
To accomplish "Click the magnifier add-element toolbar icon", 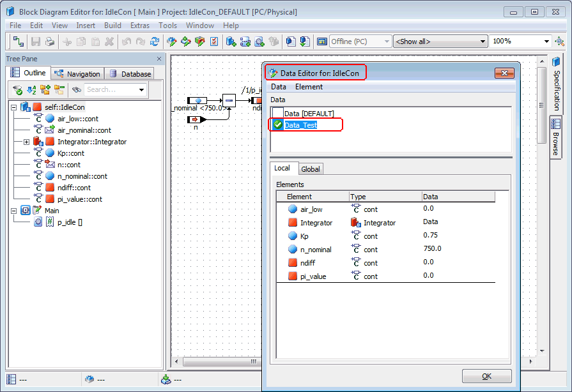I will click(x=259, y=41).
